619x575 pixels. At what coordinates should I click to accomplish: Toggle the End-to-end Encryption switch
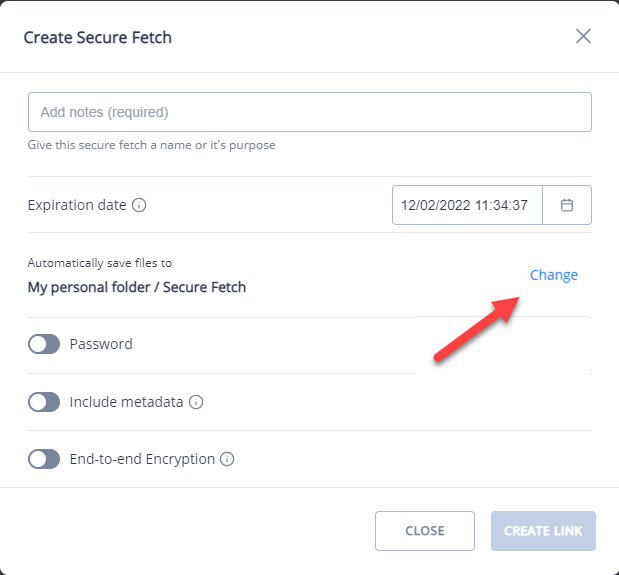coord(44,459)
